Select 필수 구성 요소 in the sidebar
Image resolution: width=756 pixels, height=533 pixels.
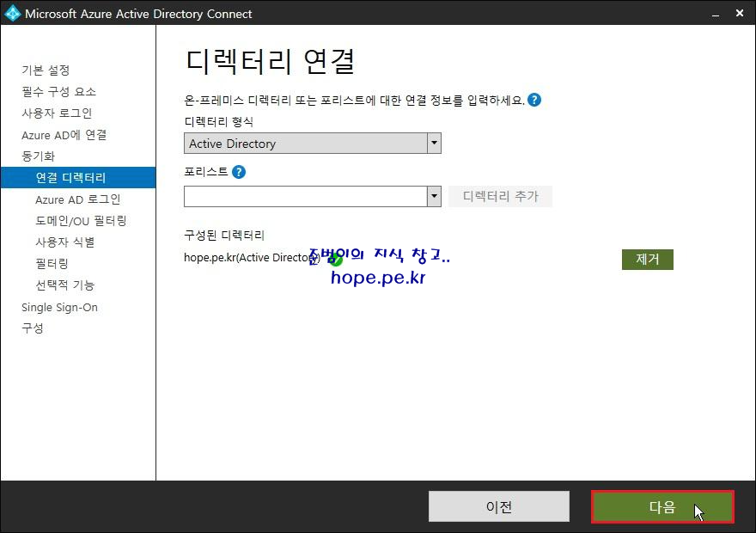(58, 92)
